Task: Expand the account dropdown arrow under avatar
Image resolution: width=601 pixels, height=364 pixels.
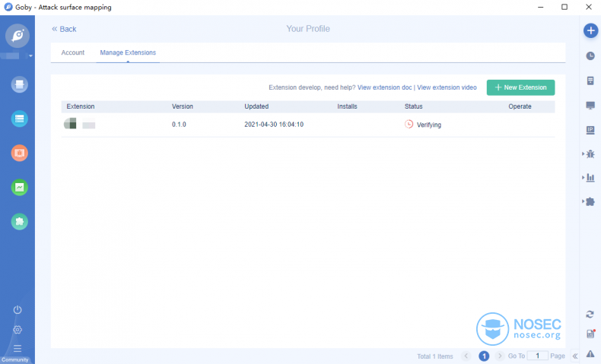Action: [30, 56]
